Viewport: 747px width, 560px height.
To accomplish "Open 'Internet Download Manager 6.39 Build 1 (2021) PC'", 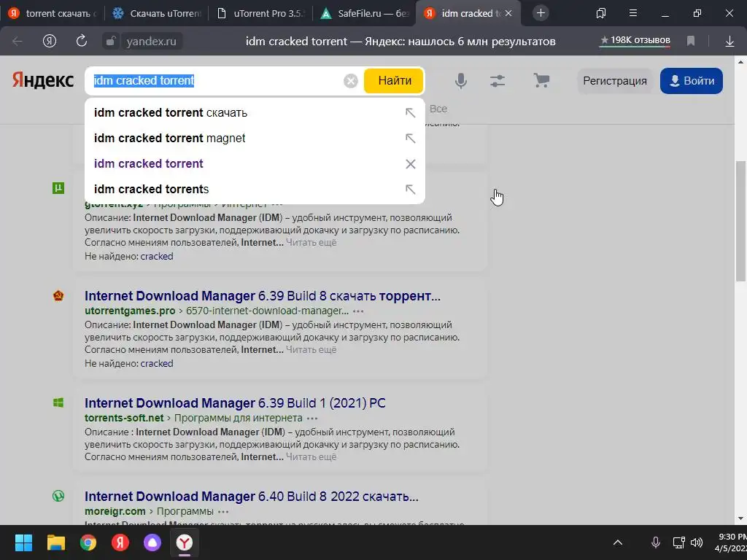I will [235, 403].
